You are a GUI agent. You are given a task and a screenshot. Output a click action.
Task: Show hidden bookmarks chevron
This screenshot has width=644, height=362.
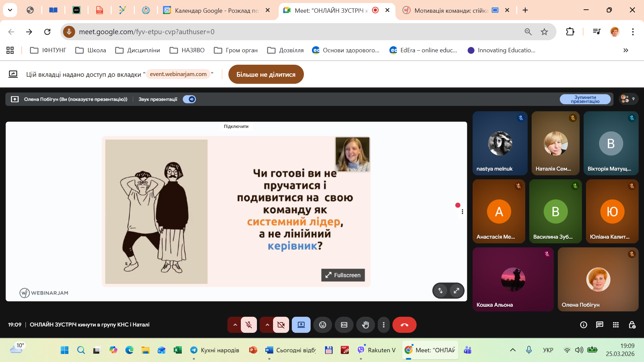click(626, 50)
